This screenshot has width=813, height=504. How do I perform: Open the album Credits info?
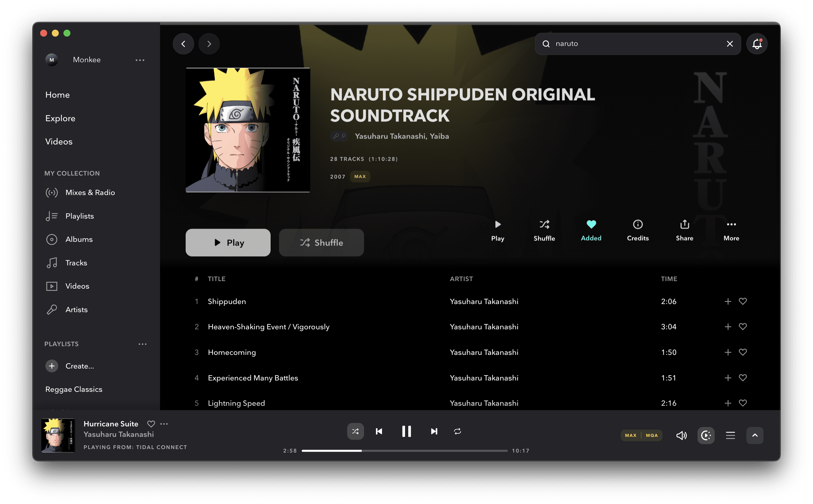tap(638, 230)
